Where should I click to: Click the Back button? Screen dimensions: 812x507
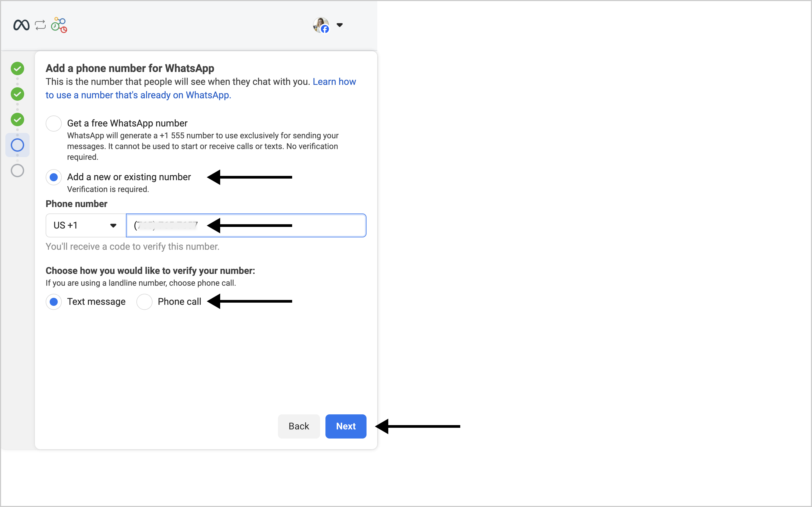(x=299, y=426)
